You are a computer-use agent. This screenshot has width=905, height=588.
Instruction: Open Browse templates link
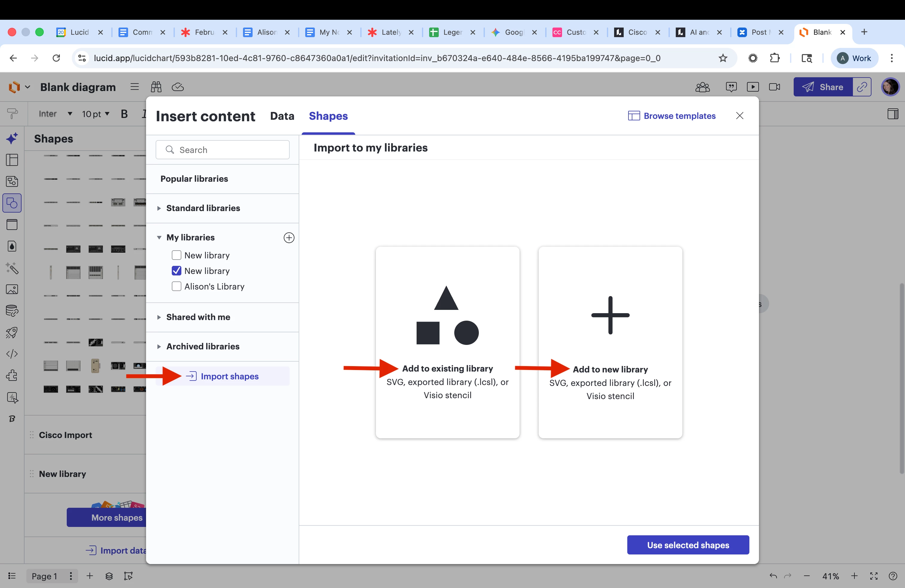672,116
